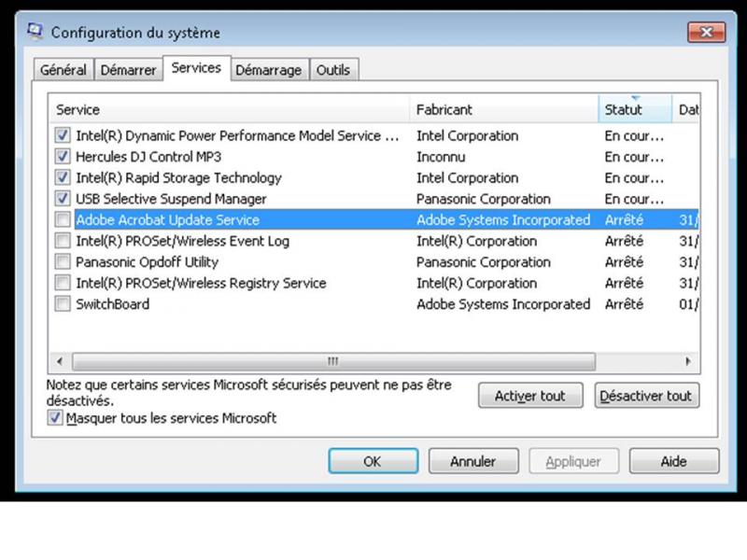Viewport: 747px width, 560px height.
Task: Open help with the Aide button
Action: (673, 461)
